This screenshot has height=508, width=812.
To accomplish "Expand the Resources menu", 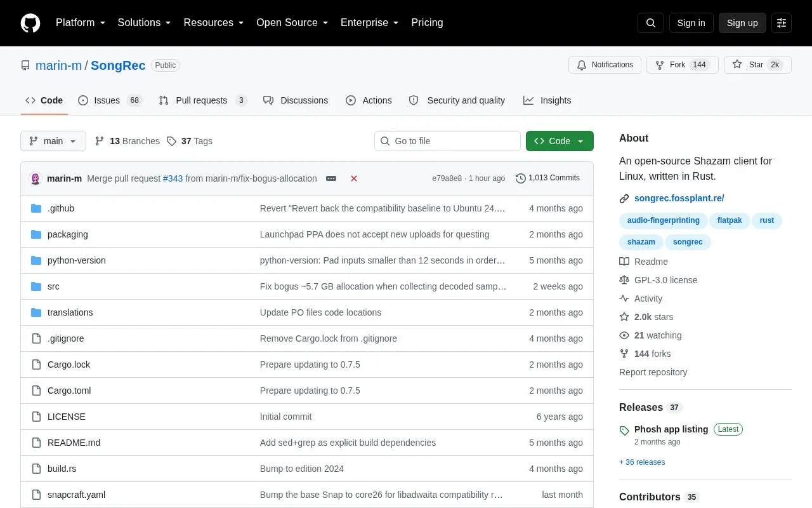I will tap(214, 23).
